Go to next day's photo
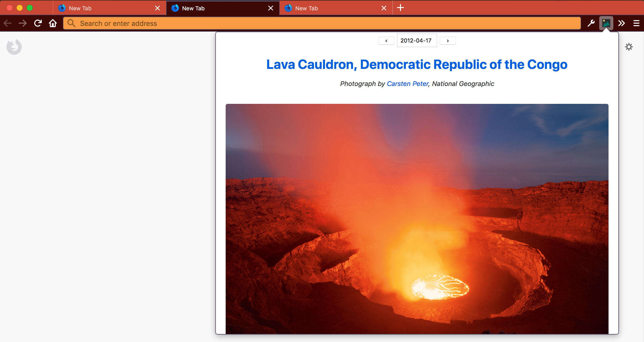The height and width of the screenshot is (342, 644). [x=448, y=41]
